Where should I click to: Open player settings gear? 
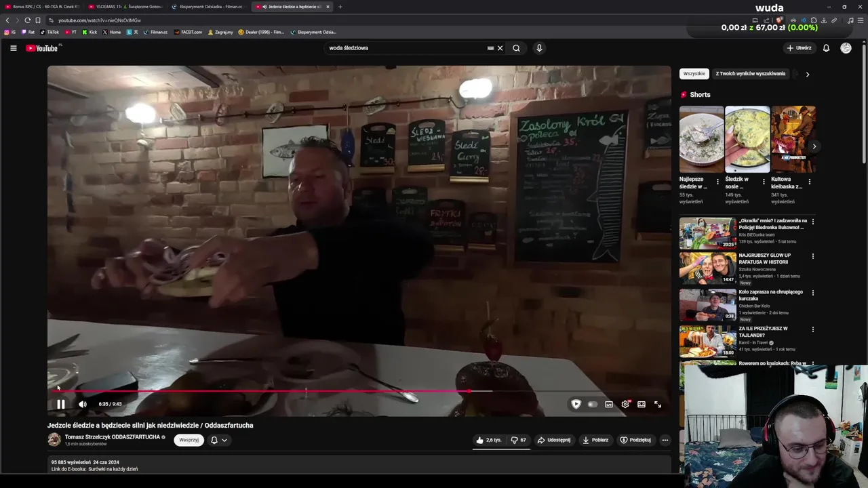[625, 404]
